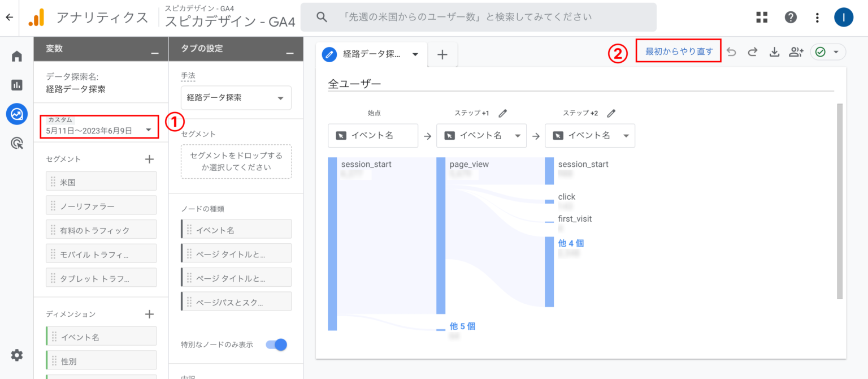Select the Advertising icon in the left sidebar

pyautogui.click(x=16, y=143)
